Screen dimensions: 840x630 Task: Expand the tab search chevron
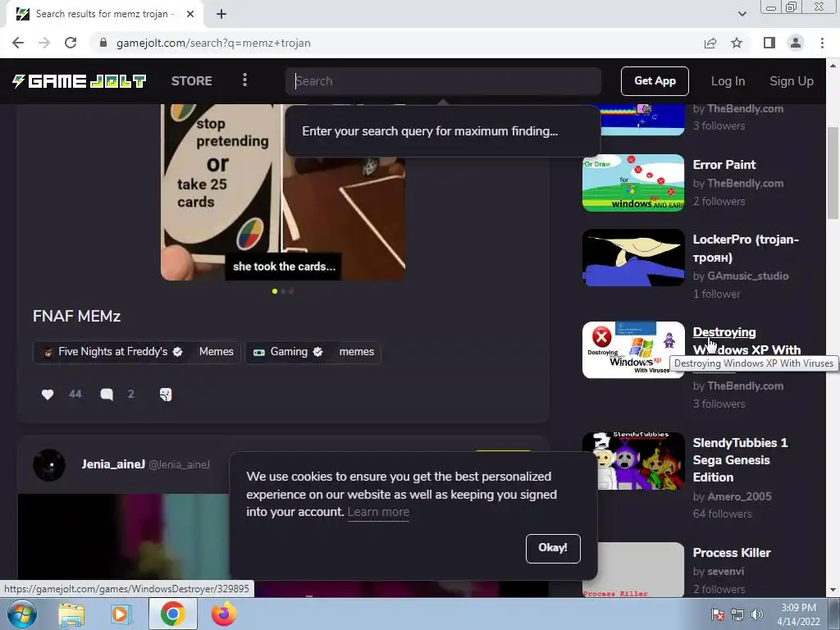tap(742, 14)
